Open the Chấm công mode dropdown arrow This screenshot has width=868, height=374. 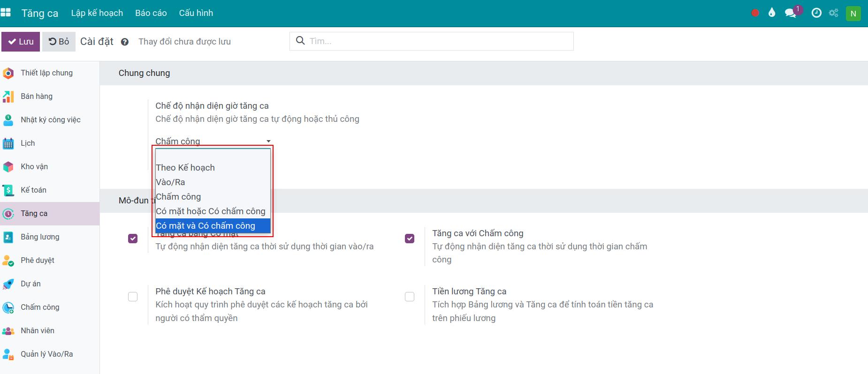[268, 141]
